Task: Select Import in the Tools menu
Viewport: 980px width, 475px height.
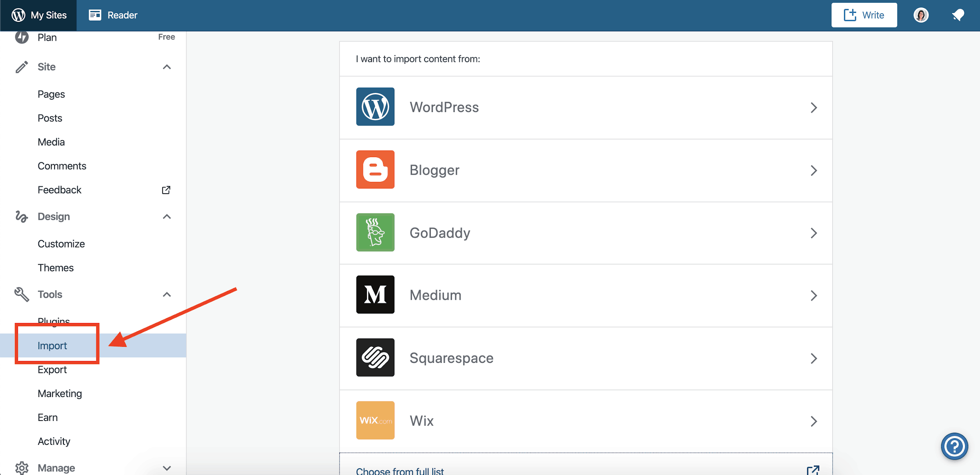Action: tap(93, 346)
